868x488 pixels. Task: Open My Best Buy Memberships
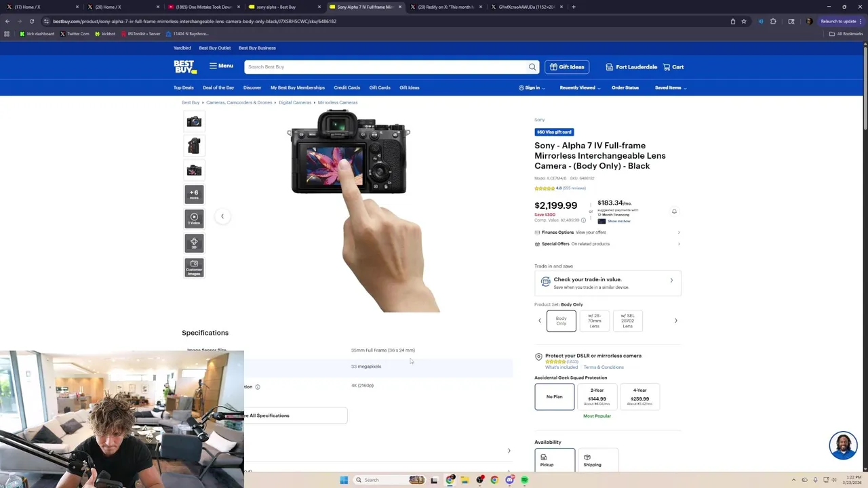tap(298, 87)
